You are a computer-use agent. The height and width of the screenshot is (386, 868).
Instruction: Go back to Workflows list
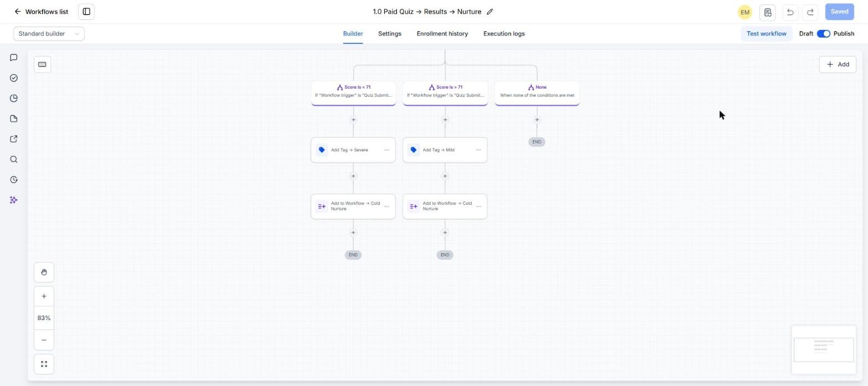pos(42,12)
